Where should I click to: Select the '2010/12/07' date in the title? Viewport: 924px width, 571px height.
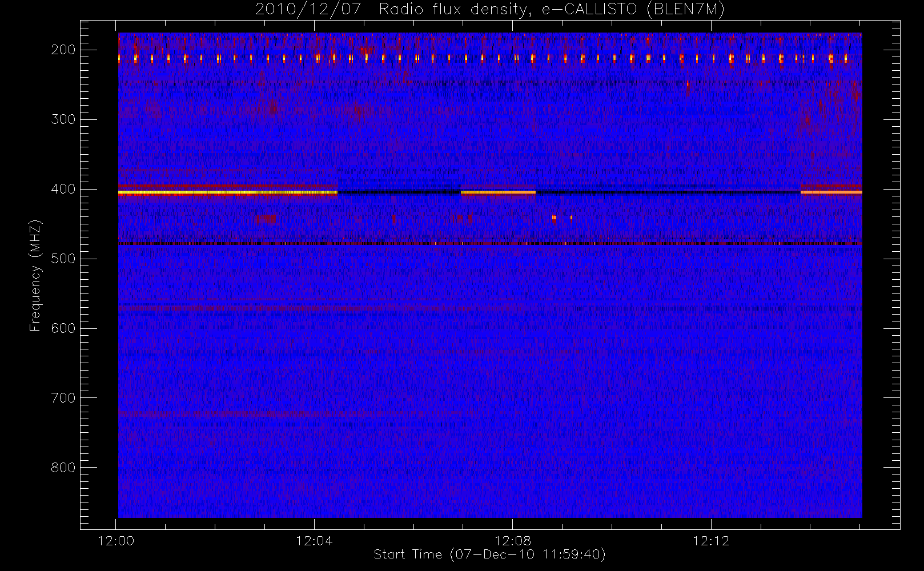pyautogui.click(x=308, y=10)
